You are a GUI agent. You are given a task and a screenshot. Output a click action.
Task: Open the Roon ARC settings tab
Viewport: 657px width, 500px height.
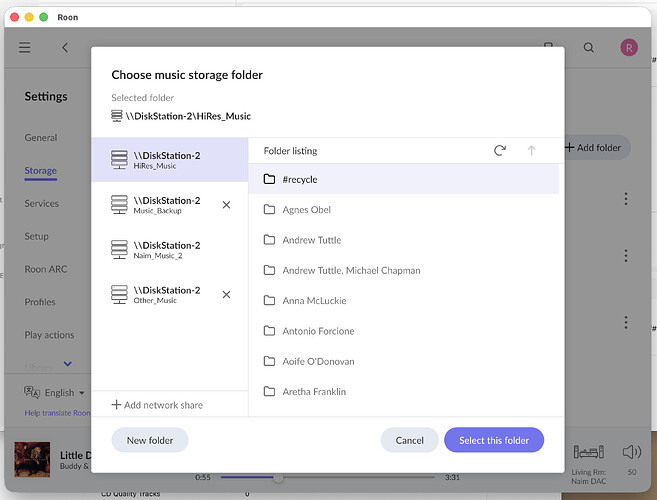tap(46, 270)
